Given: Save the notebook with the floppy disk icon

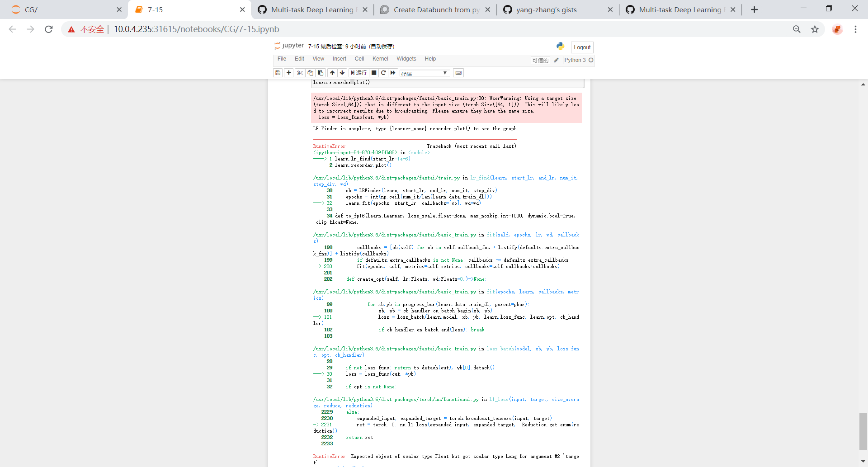Looking at the screenshot, I should click(x=278, y=73).
